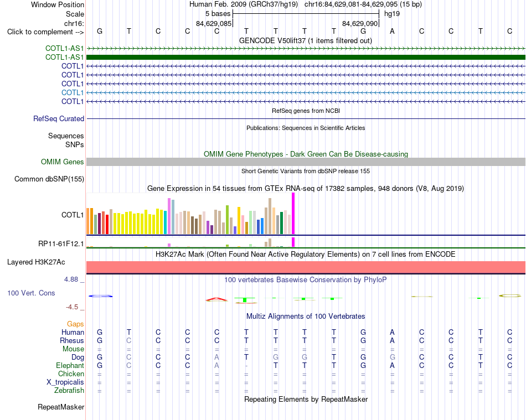Click the 'Chicken' species row label
526x420 pixels.
[71, 374]
